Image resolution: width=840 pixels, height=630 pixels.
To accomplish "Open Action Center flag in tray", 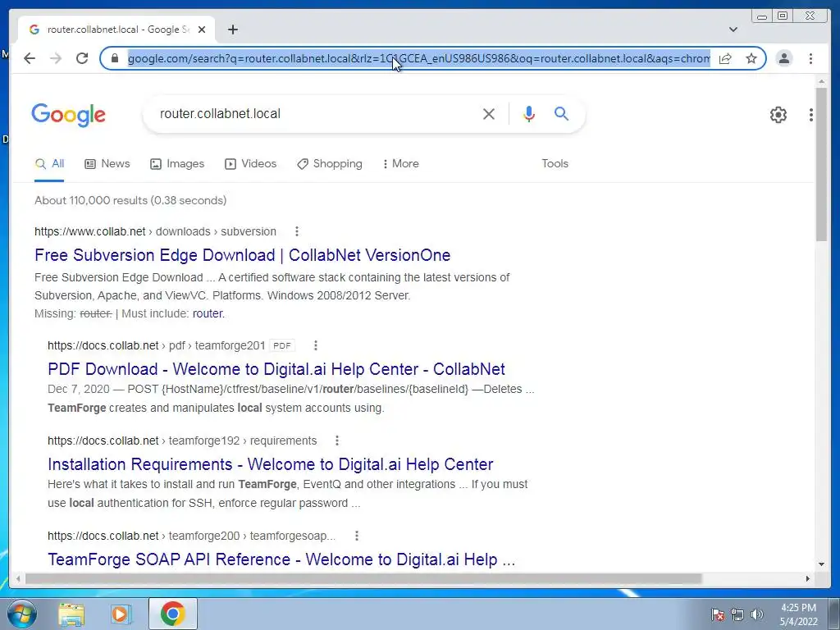I will point(717,614).
